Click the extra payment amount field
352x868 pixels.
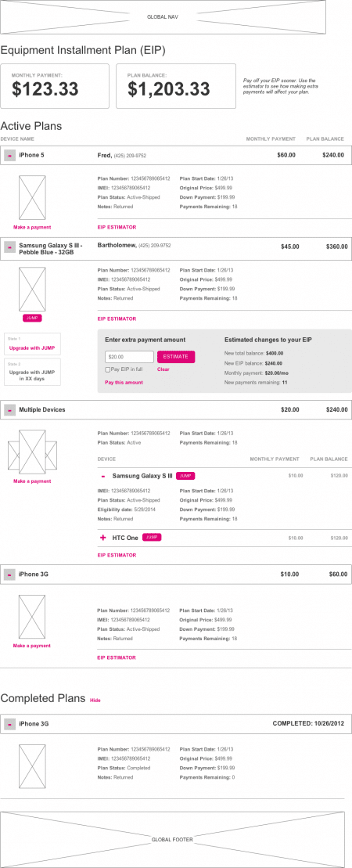coord(129,357)
